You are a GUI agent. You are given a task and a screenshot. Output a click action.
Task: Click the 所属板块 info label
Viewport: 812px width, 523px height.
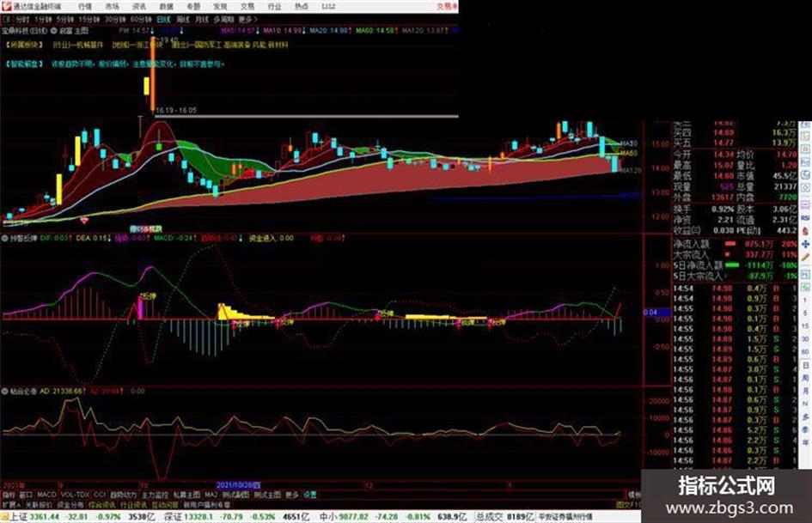24,45
